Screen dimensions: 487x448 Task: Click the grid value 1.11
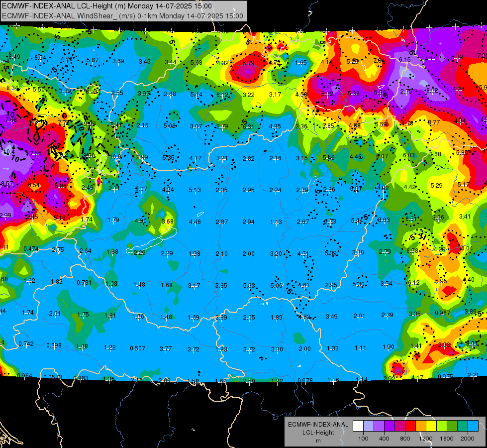pos(360,348)
